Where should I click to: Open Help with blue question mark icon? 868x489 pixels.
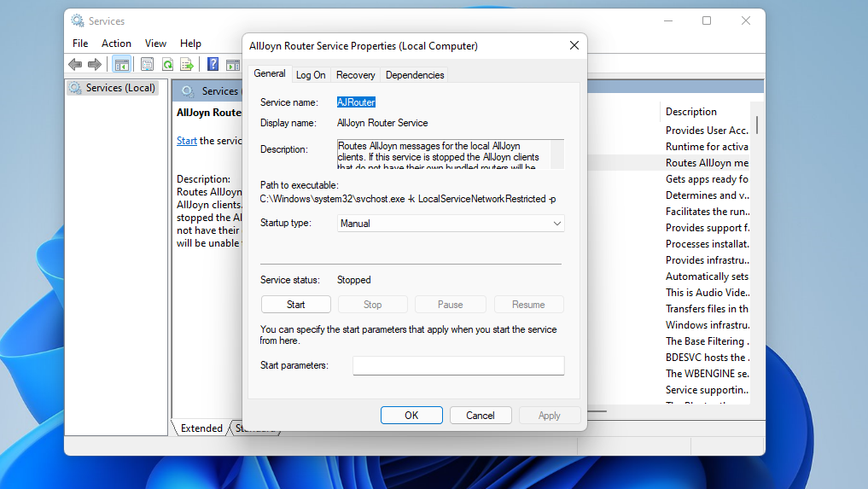coord(213,64)
